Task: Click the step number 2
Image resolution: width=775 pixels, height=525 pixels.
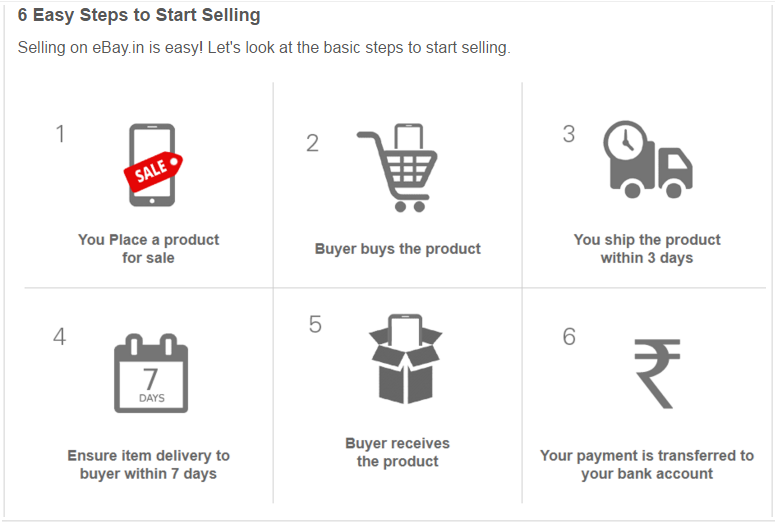Action: coord(312,143)
